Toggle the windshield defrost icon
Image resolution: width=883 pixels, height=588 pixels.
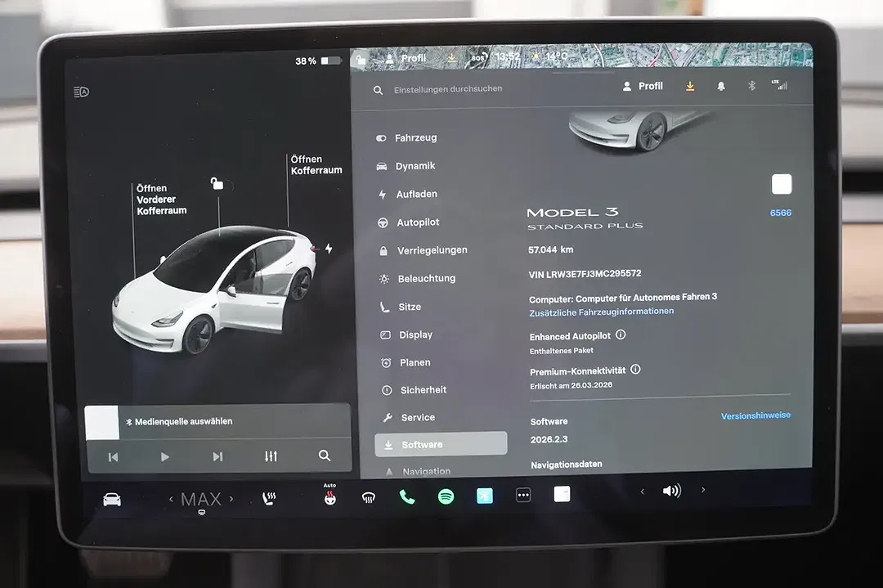pos(368,497)
